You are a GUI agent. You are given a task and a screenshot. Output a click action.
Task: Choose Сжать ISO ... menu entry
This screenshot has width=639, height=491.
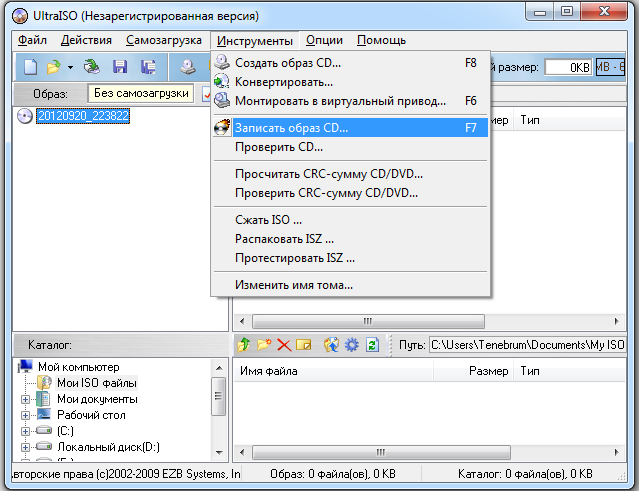(x=350, y=220)
